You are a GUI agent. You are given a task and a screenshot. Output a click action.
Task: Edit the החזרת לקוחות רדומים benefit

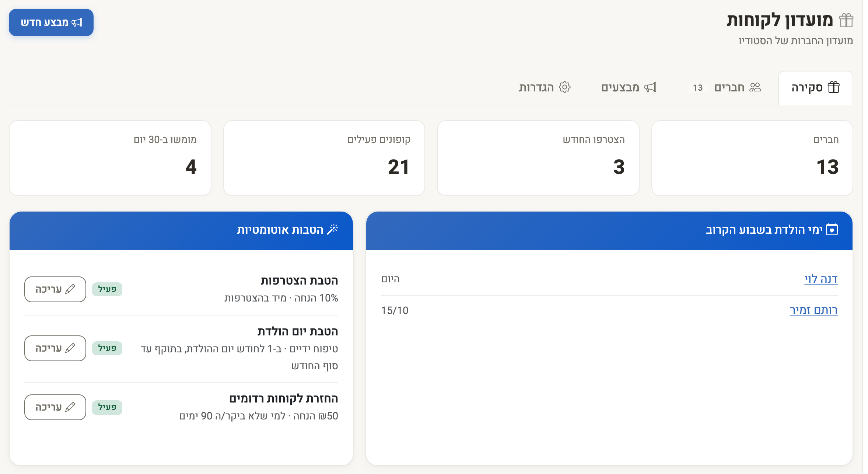55,407
